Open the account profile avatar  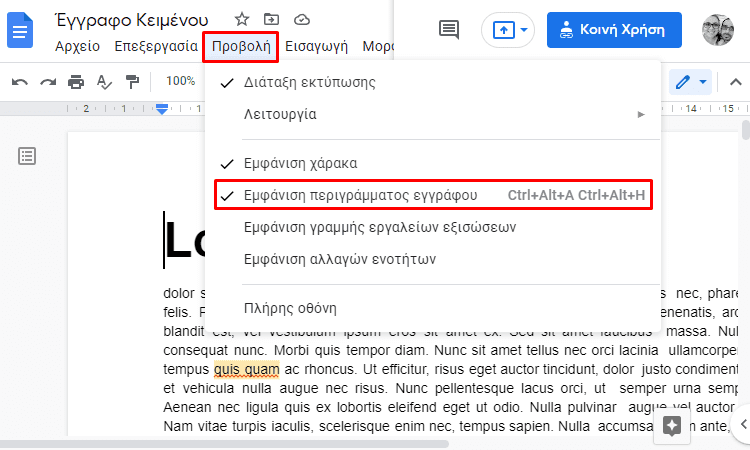point(717,30)
